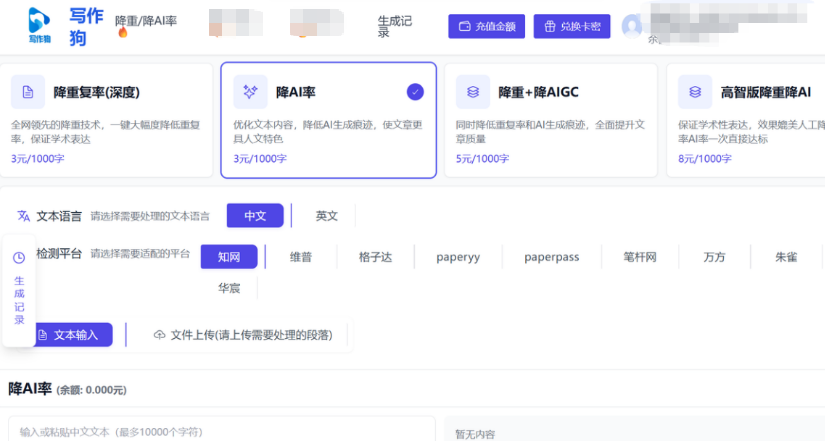
Task: Select 格子达 detection platform
Action: (375, 257)
